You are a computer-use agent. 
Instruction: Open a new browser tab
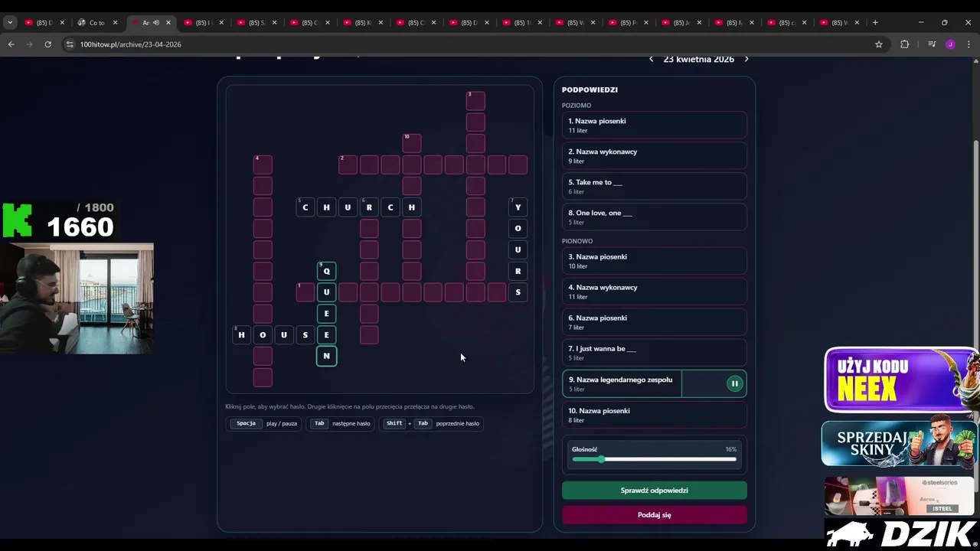(x=875, y=22)
